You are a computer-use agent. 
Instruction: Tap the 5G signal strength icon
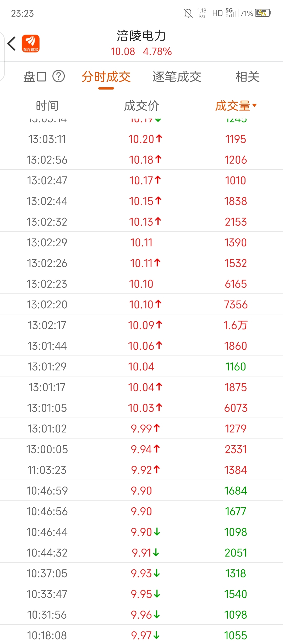tap(231, 13)
